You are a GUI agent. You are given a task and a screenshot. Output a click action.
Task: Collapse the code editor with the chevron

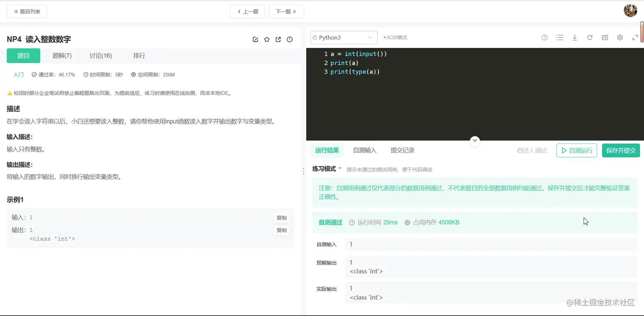tap(474, 141)
